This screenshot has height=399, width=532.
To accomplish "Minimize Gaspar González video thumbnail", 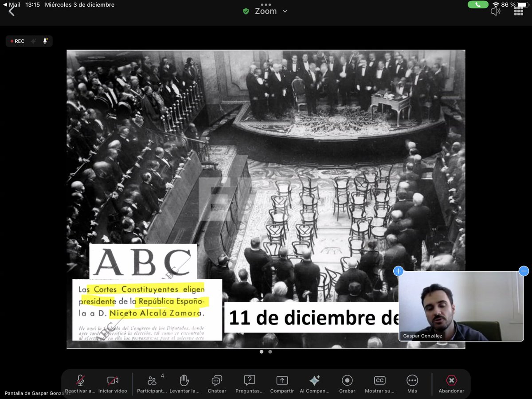I will coord(524,271).
